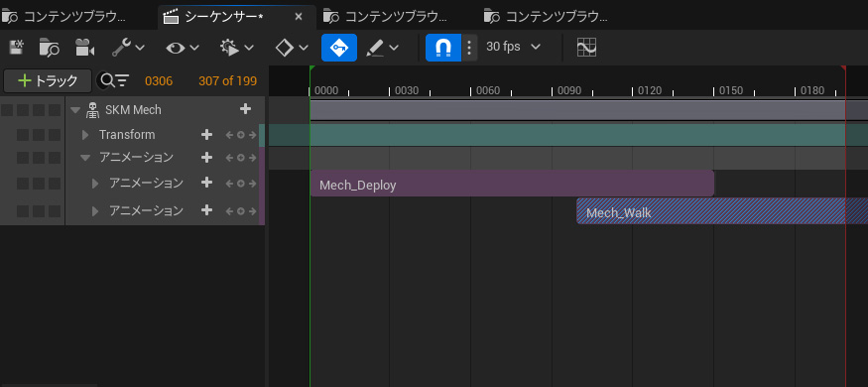Click frame 0090 on time ruler
Screen dimensions: 868x387
coord(568,90)
